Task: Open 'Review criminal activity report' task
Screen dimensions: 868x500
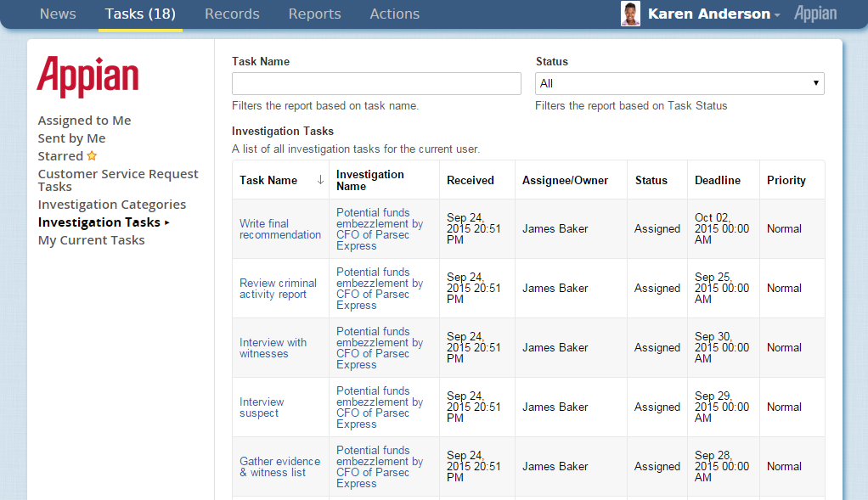Action: 278,289
